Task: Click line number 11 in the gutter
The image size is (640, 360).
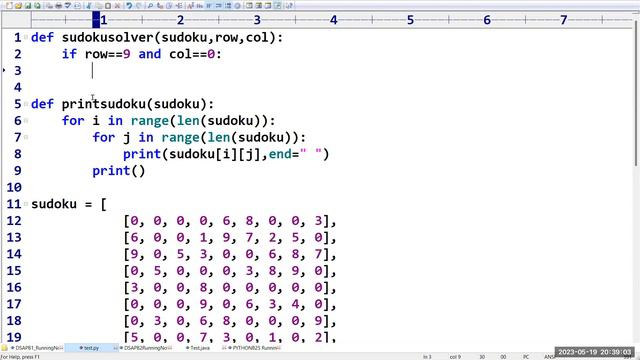Action: pyautogui.click(x=14, y=204)
